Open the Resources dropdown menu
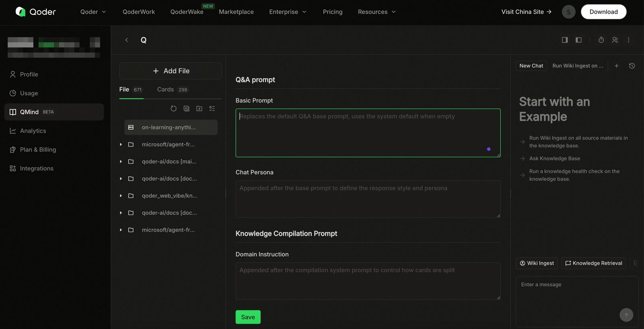 click(377, 12)
